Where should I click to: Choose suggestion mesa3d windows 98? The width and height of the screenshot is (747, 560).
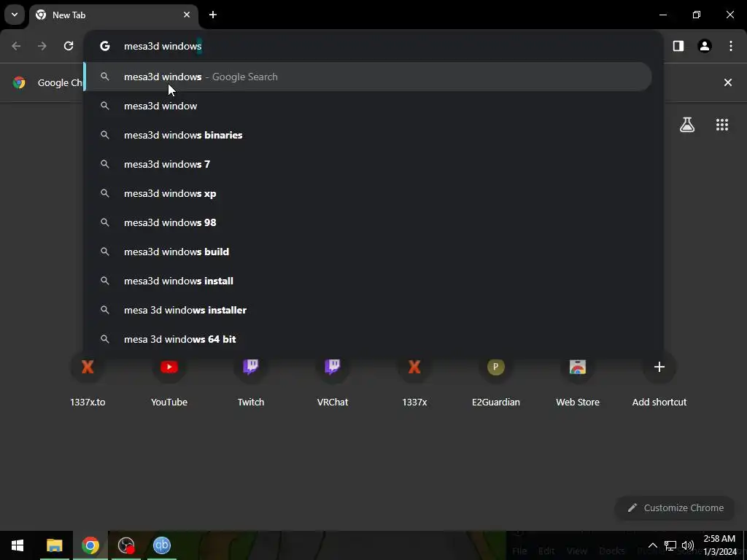point(368,222)
